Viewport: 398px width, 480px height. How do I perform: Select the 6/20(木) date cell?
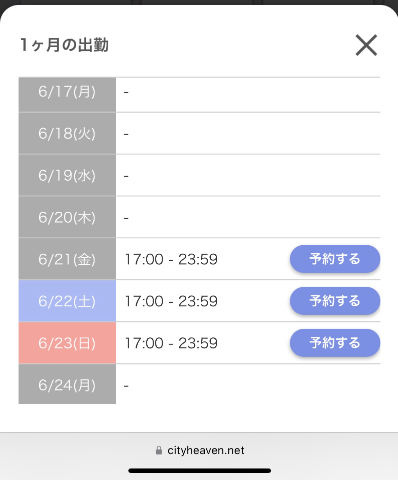click(67, 217)
